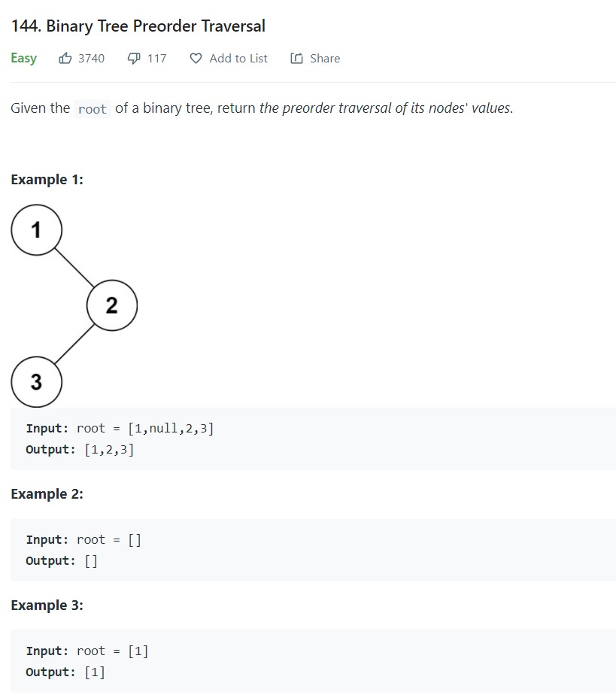Click the italic "preorder traversal of its nodes' values" text

pos(386,108)
